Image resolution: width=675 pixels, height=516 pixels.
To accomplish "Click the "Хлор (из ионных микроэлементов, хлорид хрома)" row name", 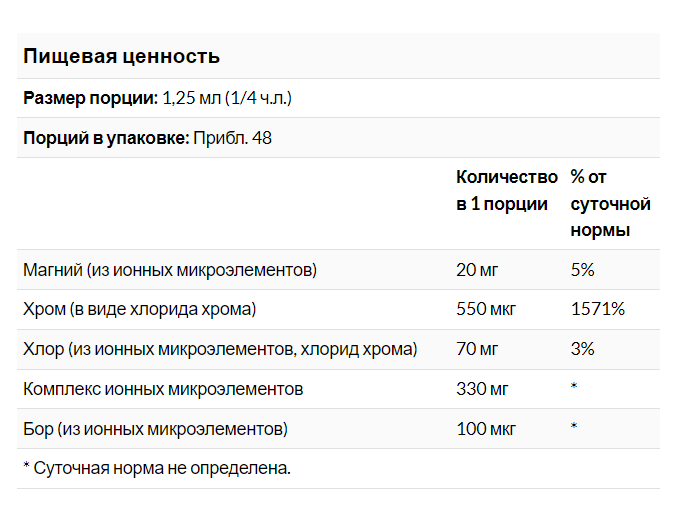I will [x=220, y=349].
